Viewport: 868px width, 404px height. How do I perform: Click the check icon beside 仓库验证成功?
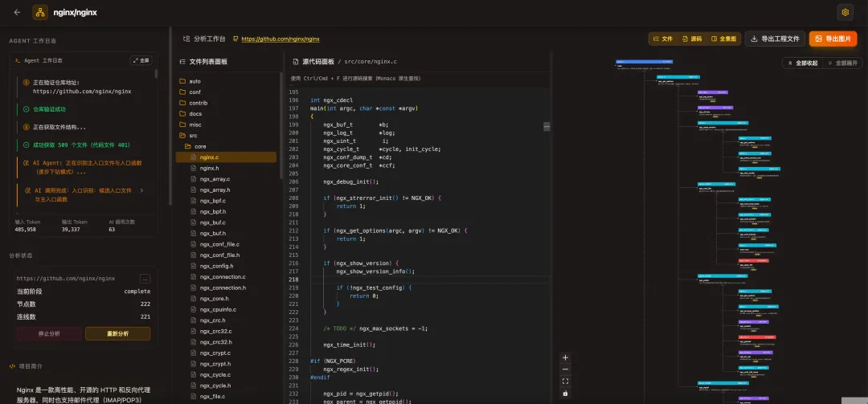pos(26,109)
